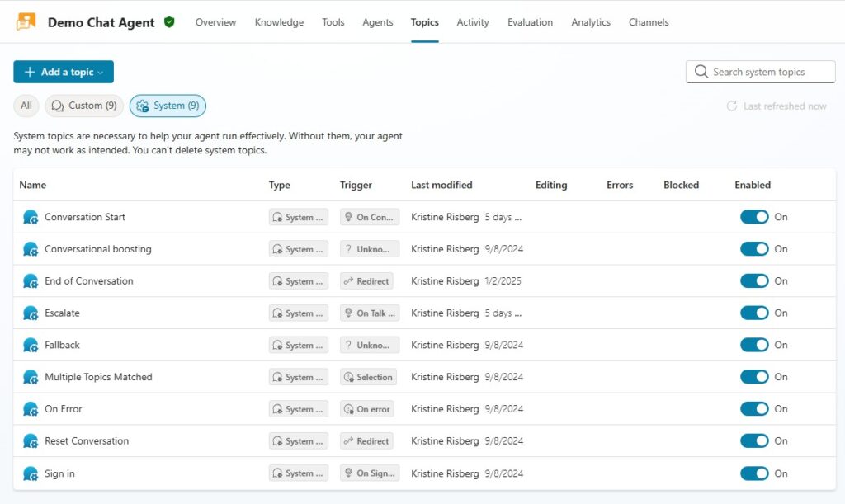Viewport: 845px width, 504px height.
Task: Click the Escalate topic icon
Action: 31,313
